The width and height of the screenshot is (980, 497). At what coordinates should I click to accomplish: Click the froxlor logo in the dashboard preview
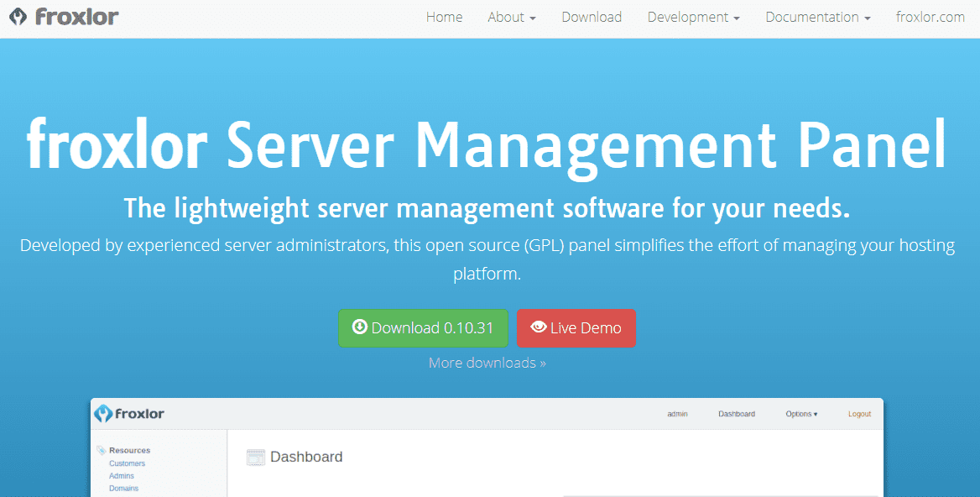tap(129, 414)
